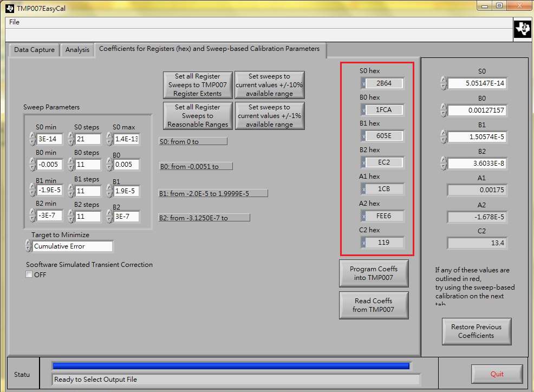
Task: Click the B0 coefficient stepper on right panel
Action: tap(444, 110)
